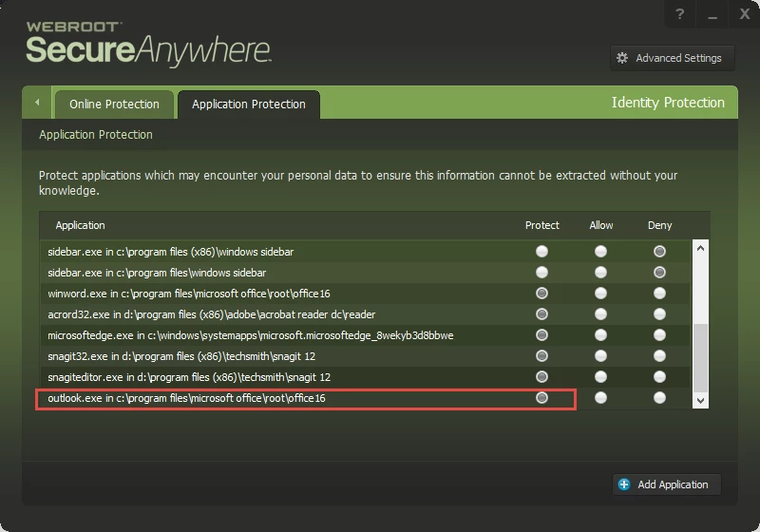Set Allow for sidebar.exe in program files\windows sidebar
Image resolution: width=760 pixels, height=532 pixels.
tap(600, 273)
